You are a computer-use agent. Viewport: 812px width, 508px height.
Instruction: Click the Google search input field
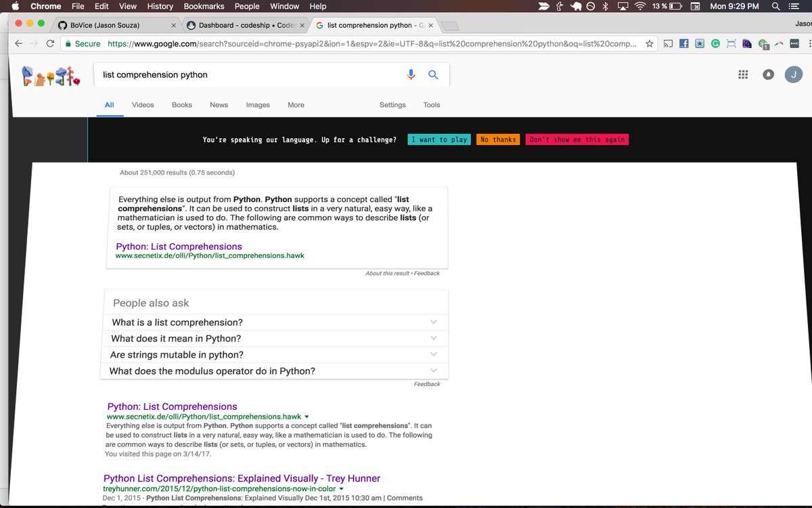(x=250, y=75)
